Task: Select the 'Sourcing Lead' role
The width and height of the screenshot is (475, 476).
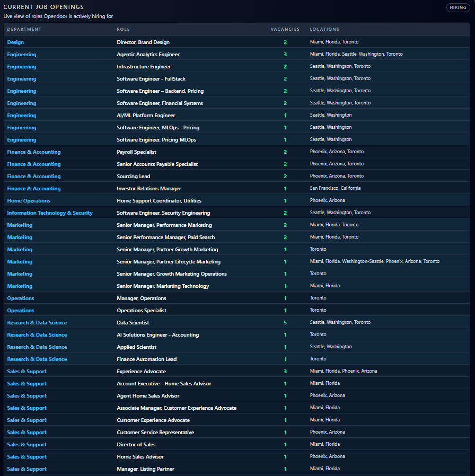Action: (x=134, y=176)
